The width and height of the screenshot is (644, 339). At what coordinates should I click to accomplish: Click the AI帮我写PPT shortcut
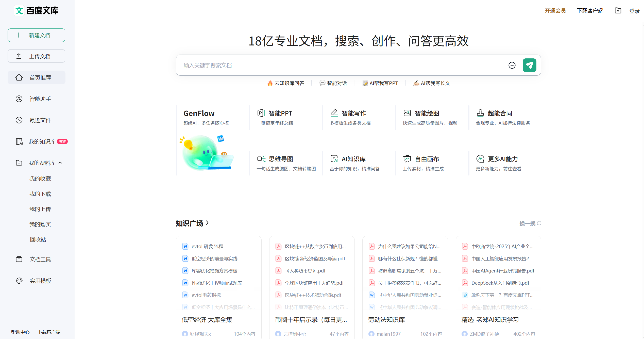(380, 83)
